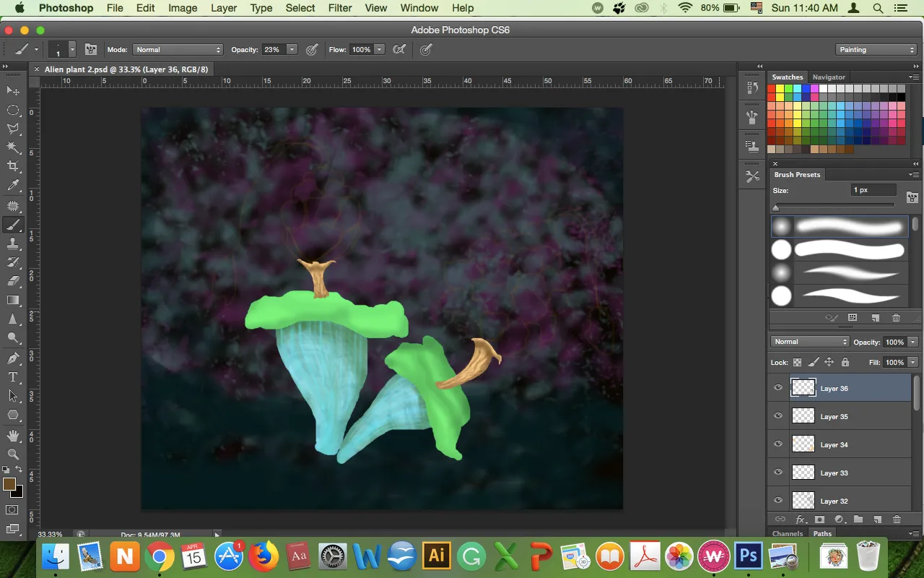Toggle lock all
Image resolution: width=924 pixels, height=578 pixels.
point(845,362)
